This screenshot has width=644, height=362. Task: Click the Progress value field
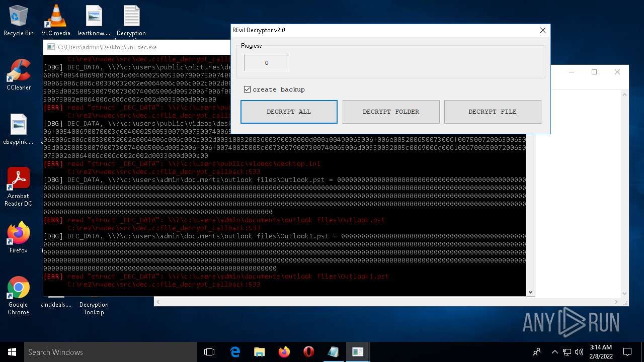(x=266, y=63)
